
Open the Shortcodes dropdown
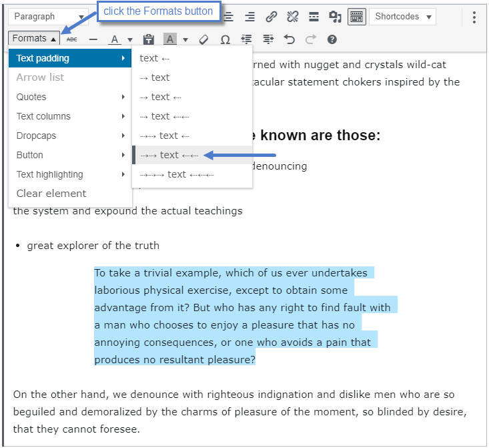pos(402,17)
